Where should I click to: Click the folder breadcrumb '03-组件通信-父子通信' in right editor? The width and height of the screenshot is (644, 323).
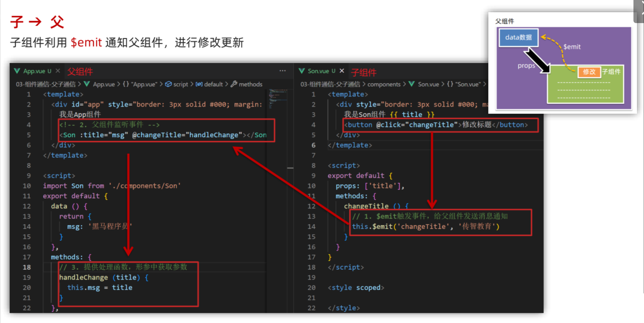330,84
